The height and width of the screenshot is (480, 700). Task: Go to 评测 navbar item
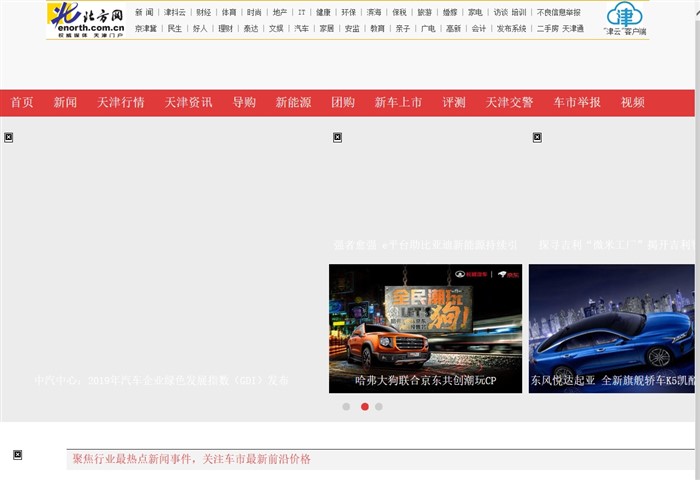coord(454,102)
